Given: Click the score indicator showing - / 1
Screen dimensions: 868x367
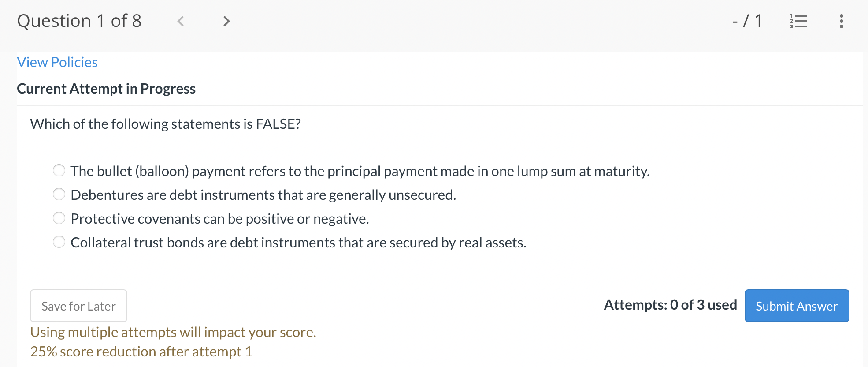Looking at the screenshot, I should [x=748, y=21].
